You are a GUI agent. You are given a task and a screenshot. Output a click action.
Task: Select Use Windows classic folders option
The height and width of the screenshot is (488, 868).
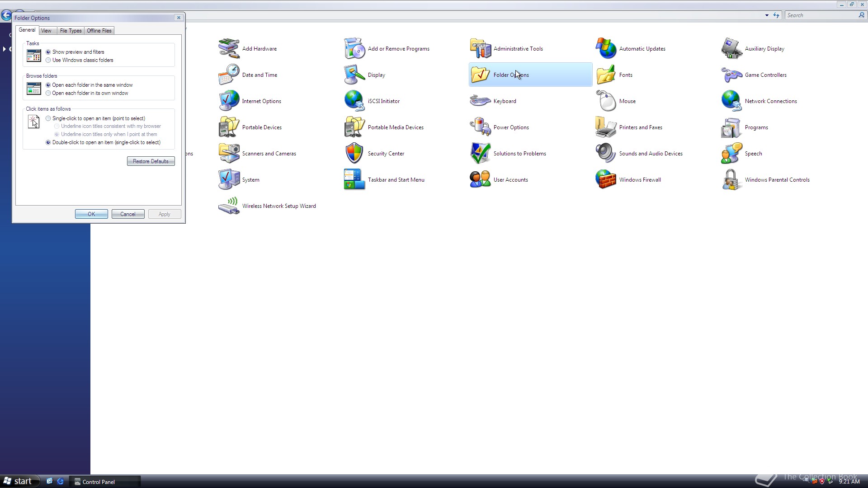tap(48, 60)
